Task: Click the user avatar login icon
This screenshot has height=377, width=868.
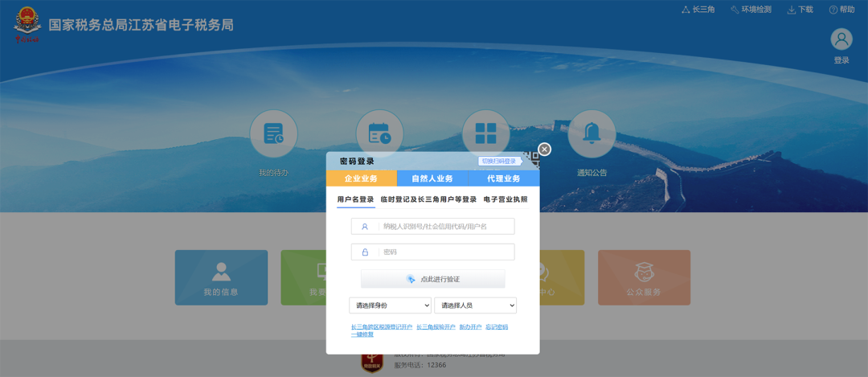Action: tap(841, 39)
